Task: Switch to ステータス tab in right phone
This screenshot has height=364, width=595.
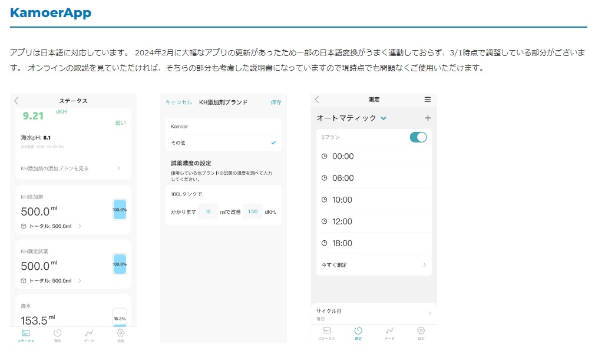Action: tap(327, 333)
